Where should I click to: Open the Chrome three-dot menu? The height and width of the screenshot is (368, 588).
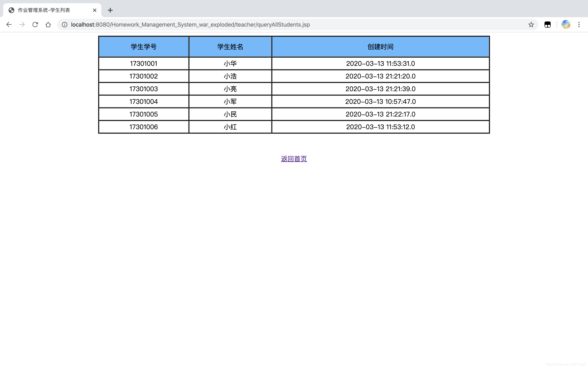click(x=579, y=25)
